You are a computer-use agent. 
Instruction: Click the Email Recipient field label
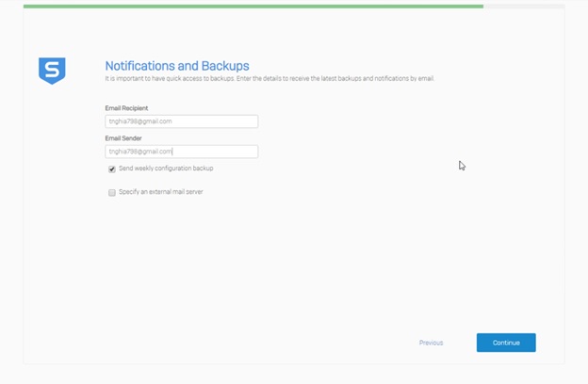(126, 108)
